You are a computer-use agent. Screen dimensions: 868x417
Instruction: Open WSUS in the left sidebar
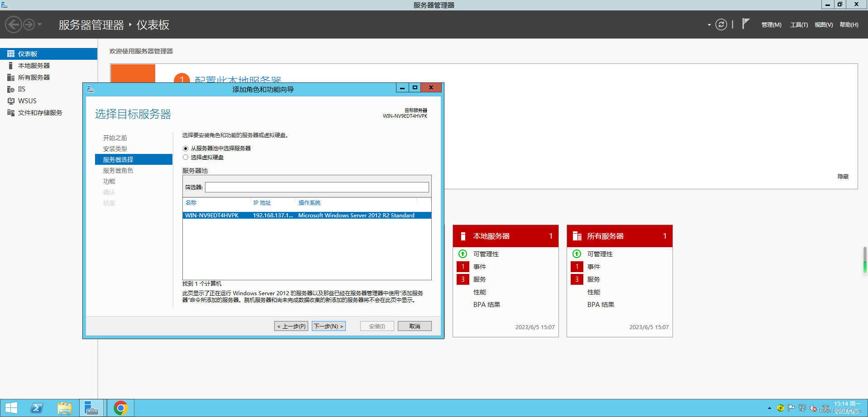[48, 101]
